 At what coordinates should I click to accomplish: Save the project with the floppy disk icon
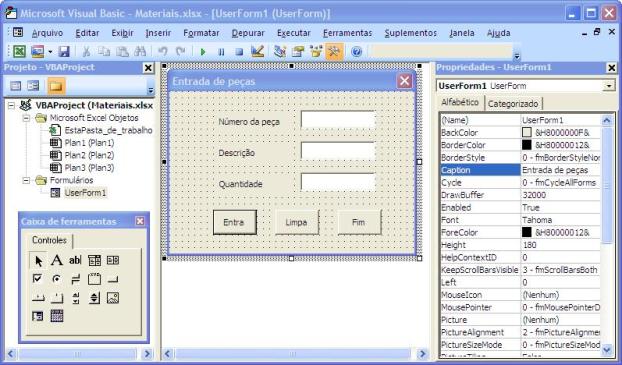tap(64, 52)
